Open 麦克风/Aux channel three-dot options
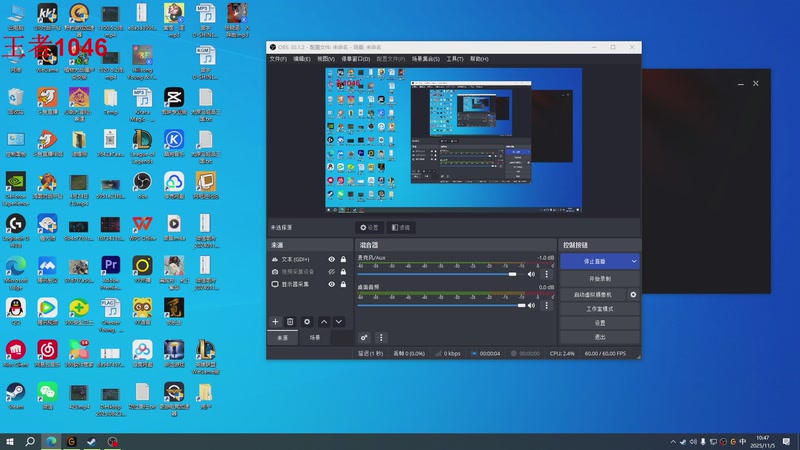800x450 pixels. point(546,274)
